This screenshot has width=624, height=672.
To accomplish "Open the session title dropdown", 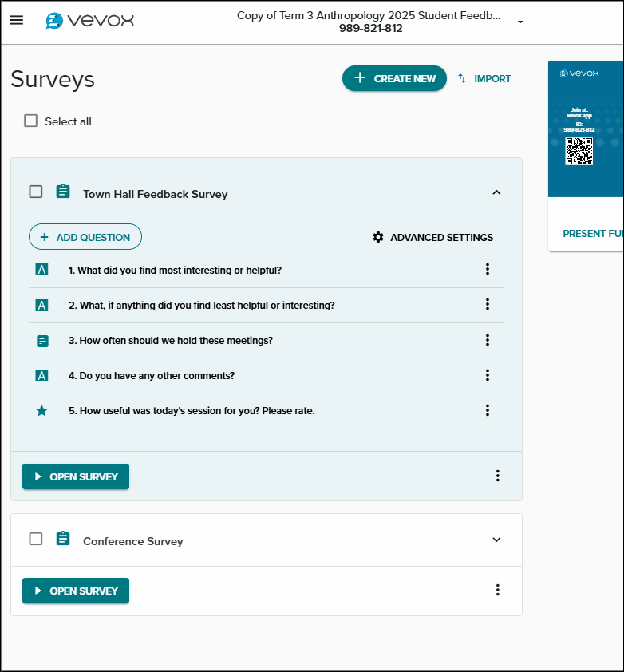I will click(x=519, y=22).
